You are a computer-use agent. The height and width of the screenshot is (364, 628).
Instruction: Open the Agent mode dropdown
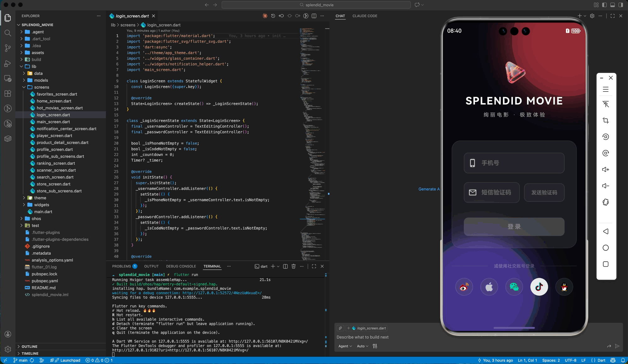(x=345, y=346)
